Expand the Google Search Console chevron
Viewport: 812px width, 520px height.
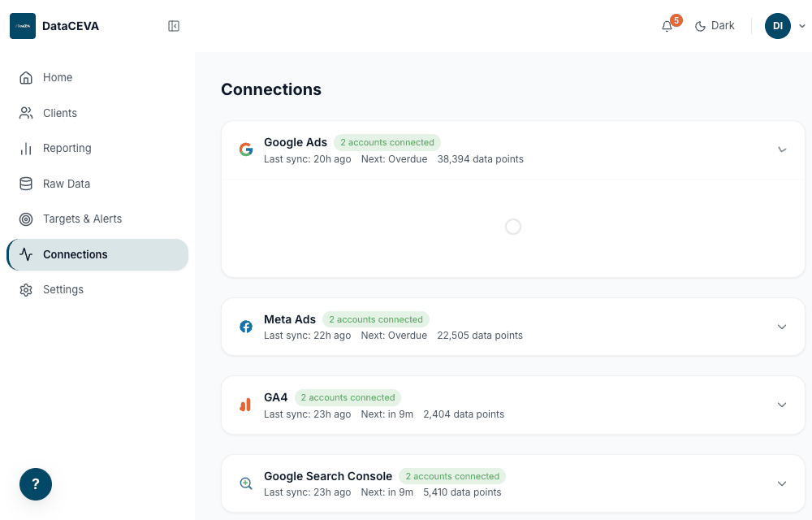[782, 483]
